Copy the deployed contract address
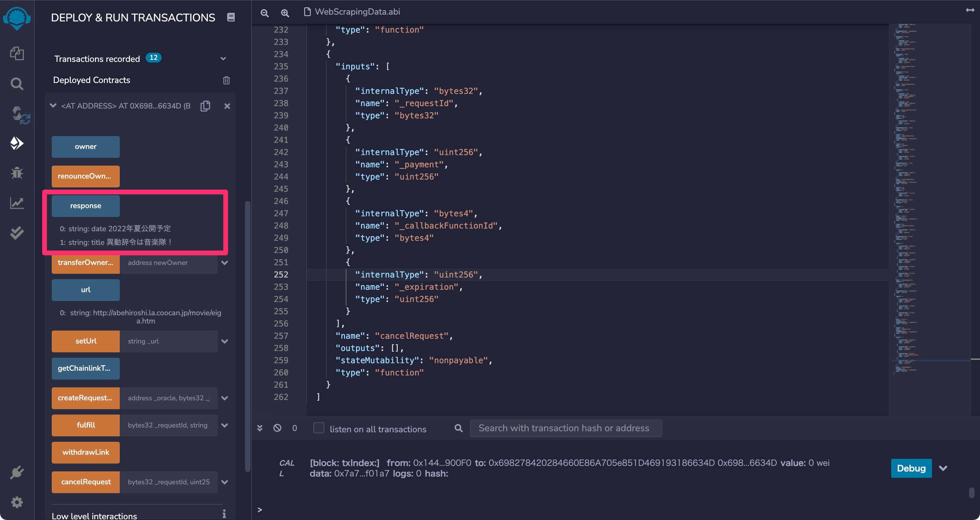The width and height of the screenshot is (980, 520). click(206, 106)
